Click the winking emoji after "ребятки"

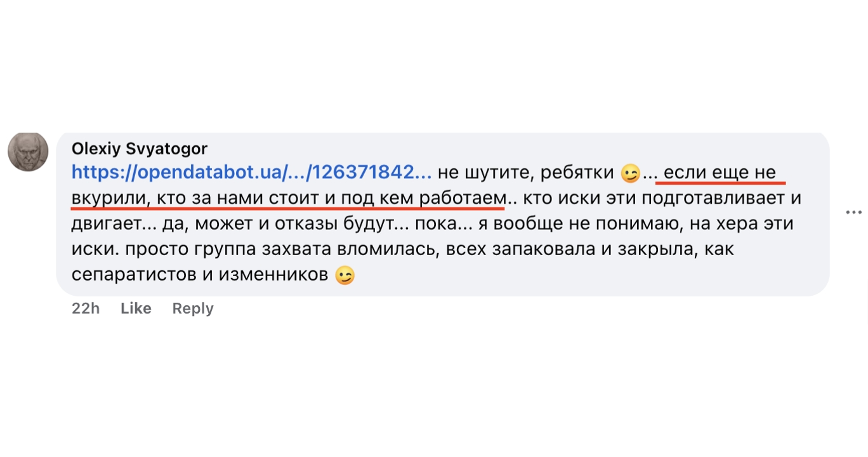(x=630, y=173)
